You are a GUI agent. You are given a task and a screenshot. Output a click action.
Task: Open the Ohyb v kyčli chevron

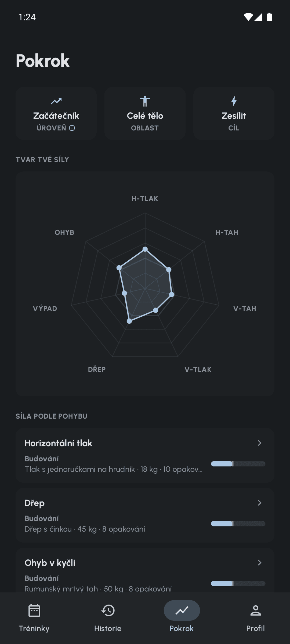[259, 563]
